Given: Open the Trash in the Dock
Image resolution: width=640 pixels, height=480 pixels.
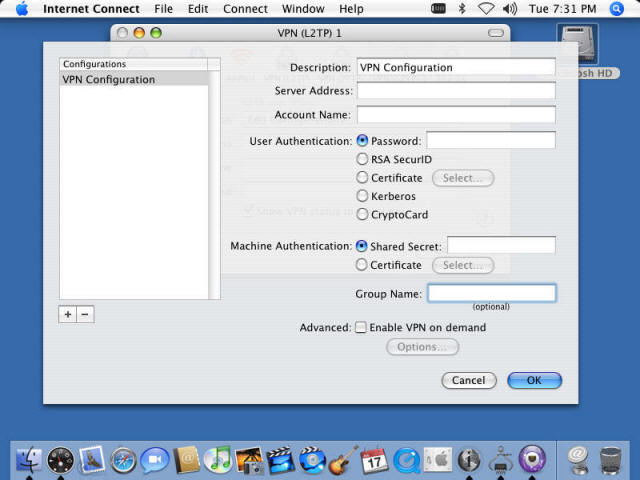Looking at the screenshot, I should pyautogui.click(x=610, y=459).
